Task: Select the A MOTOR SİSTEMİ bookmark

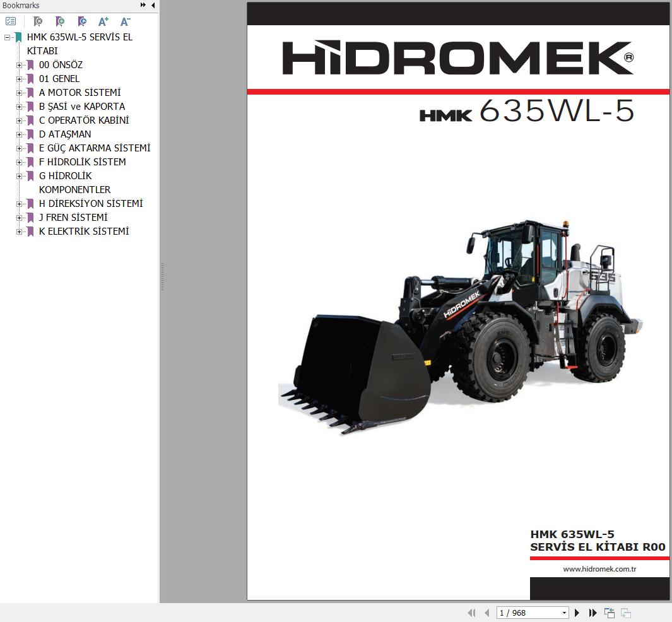Action: click(x=80, y=93)
